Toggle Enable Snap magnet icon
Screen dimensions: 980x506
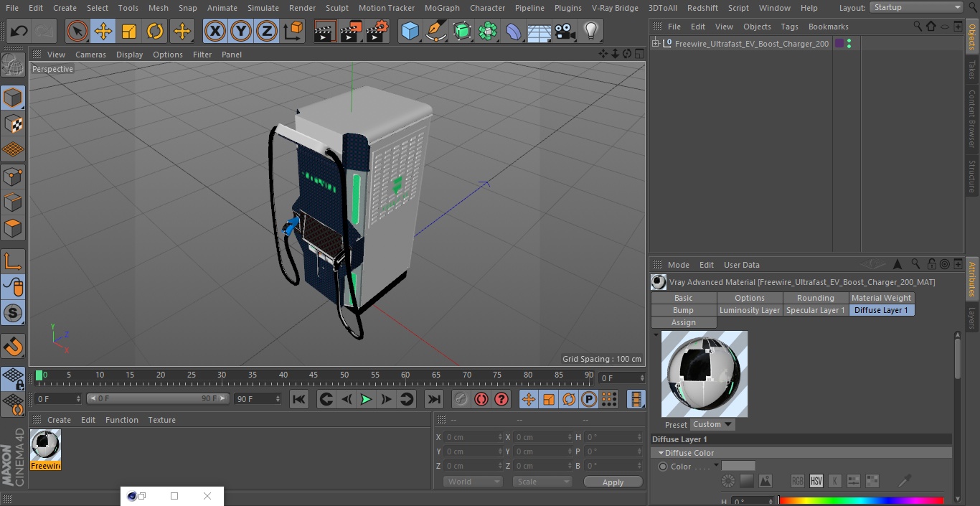[x=13, y=347]
